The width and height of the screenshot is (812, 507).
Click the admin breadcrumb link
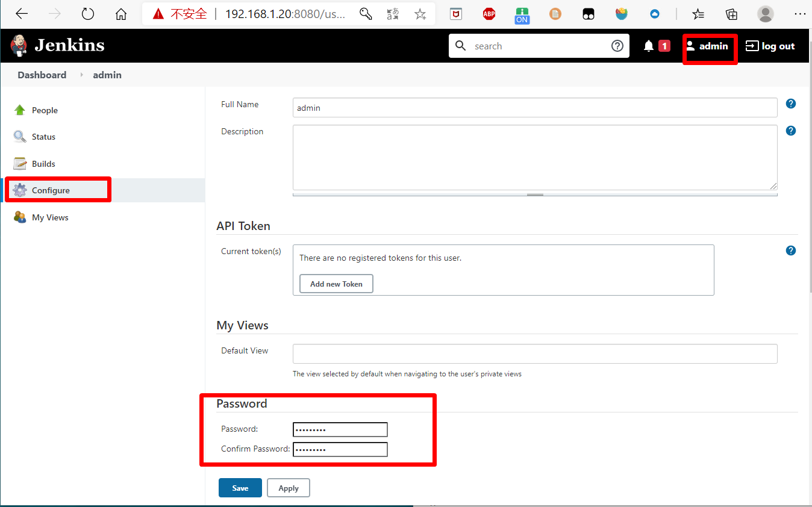click(x=107, y=75)
